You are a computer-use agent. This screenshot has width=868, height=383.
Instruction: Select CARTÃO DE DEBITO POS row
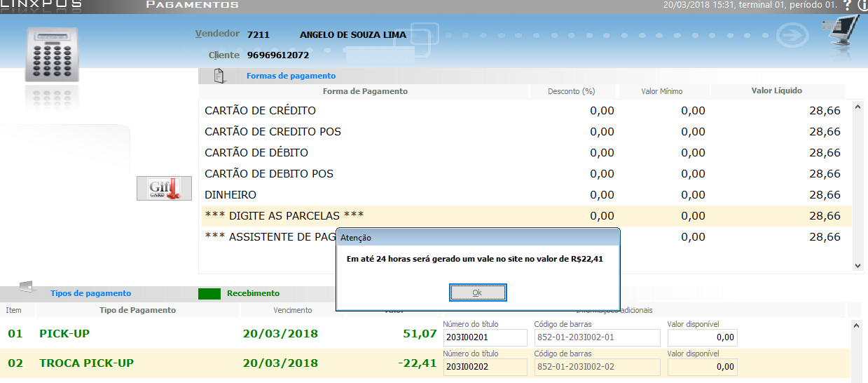pos(525,174)
